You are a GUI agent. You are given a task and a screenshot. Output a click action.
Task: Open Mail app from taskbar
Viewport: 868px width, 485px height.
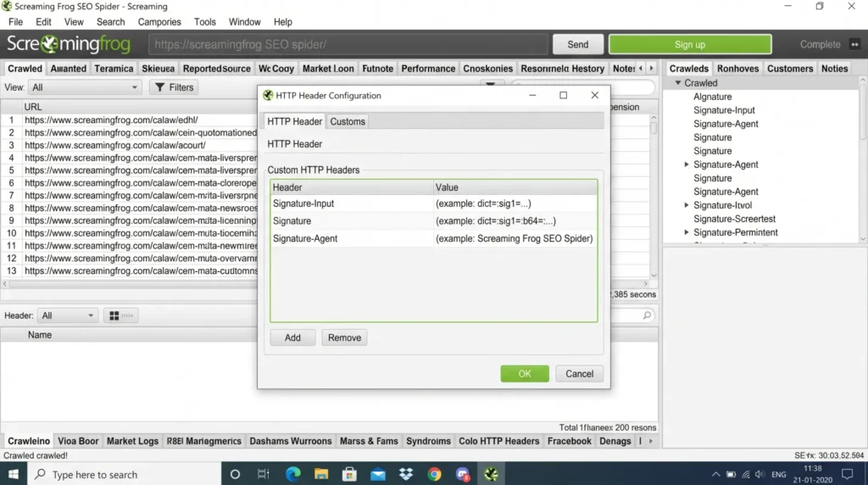[x=378, y=474]
